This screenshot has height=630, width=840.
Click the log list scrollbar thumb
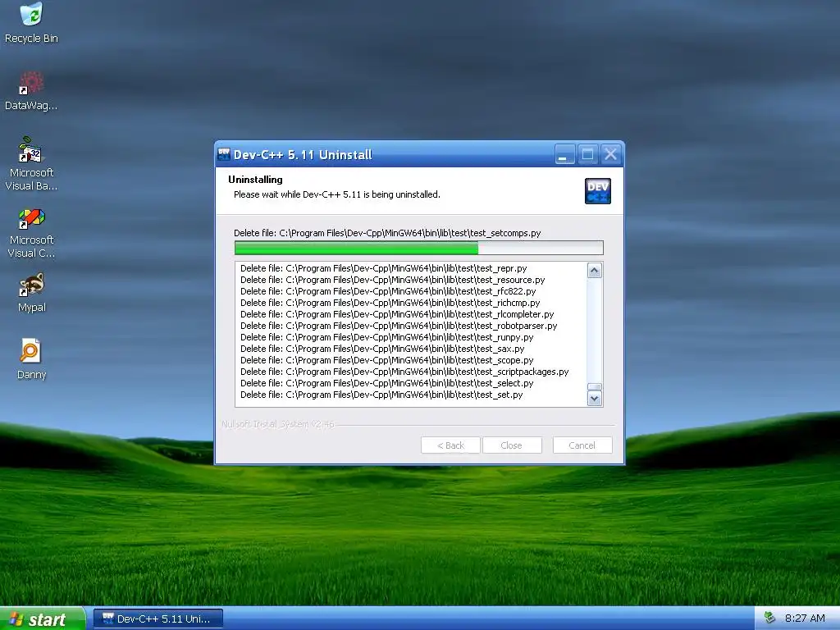pyautogui.click(x=595, y=387)
